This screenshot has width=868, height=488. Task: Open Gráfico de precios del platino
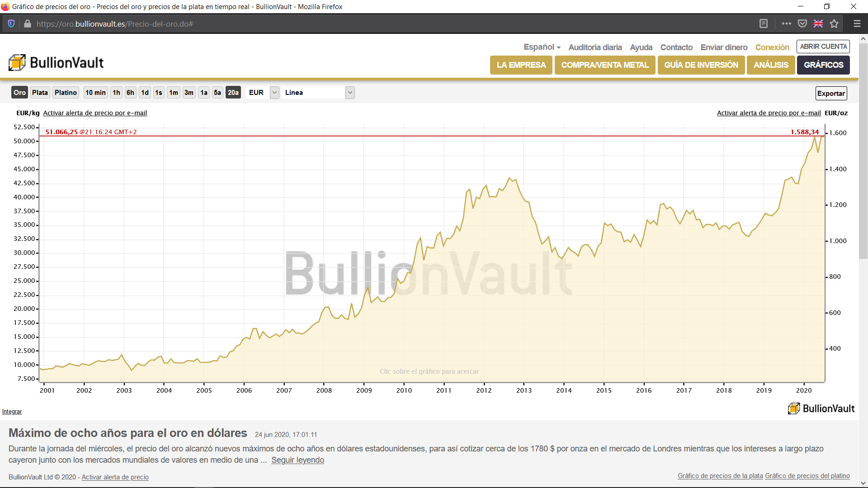[x=807, y=476]
